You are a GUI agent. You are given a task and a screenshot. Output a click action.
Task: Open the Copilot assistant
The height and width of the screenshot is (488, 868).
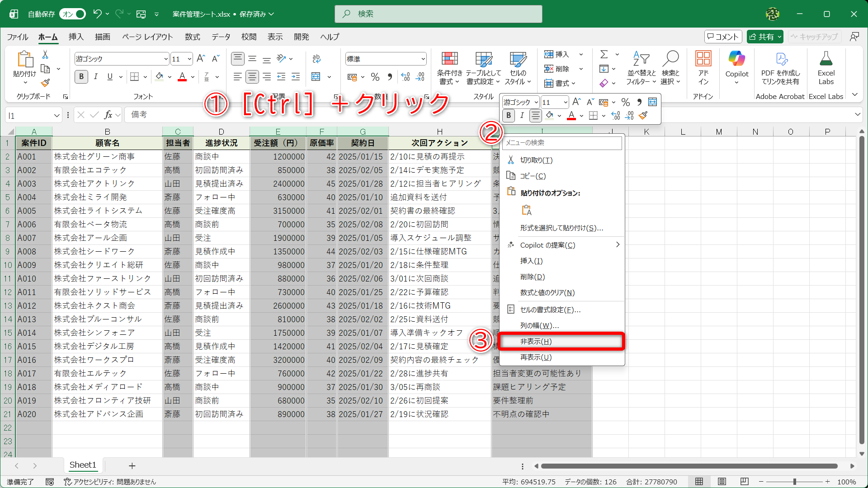736,67
